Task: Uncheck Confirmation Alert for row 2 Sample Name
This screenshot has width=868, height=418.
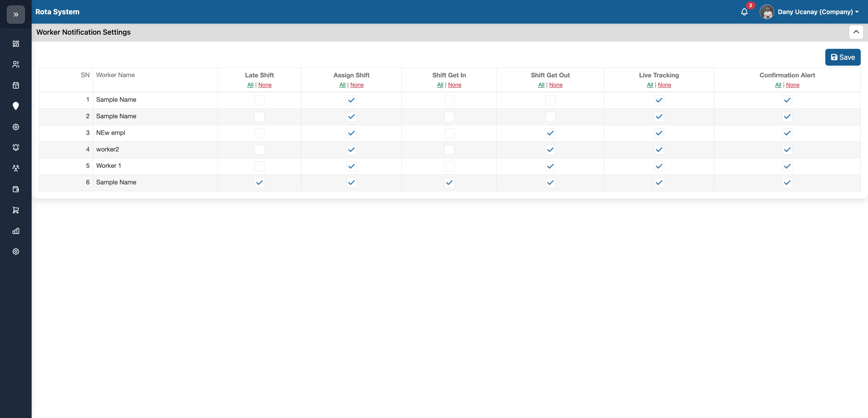Action: click(x=787, y=117)
